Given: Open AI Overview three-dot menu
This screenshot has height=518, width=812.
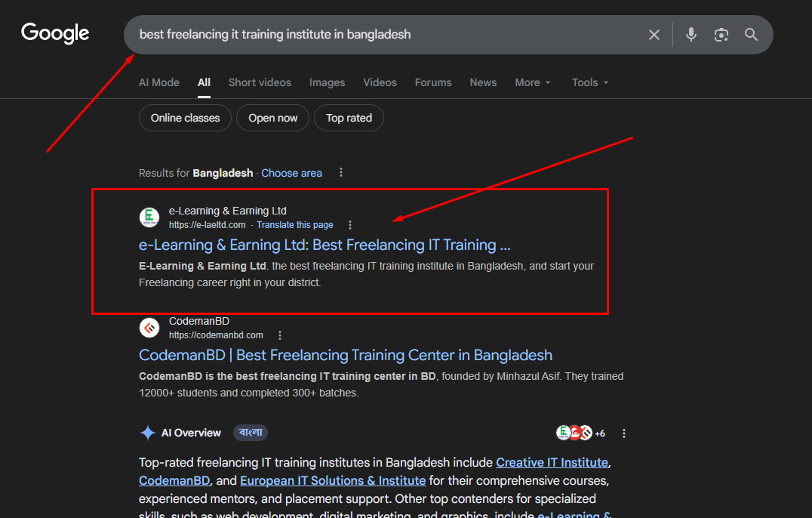Looking at the screenshot, I should click(623, 433).
